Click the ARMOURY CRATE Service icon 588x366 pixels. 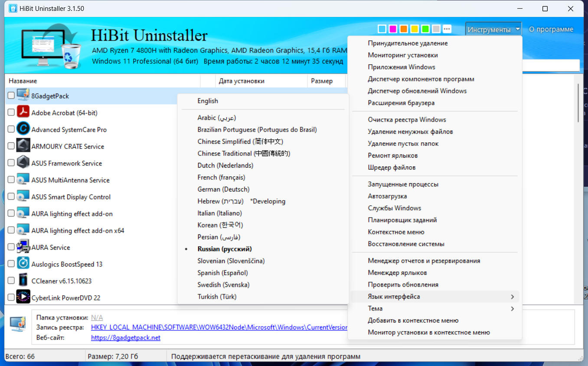(23, 146)
